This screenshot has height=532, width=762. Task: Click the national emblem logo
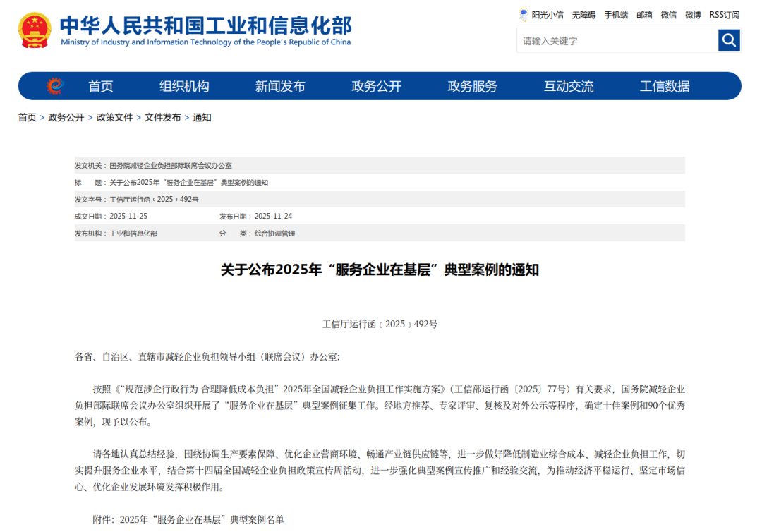[35, 30]
